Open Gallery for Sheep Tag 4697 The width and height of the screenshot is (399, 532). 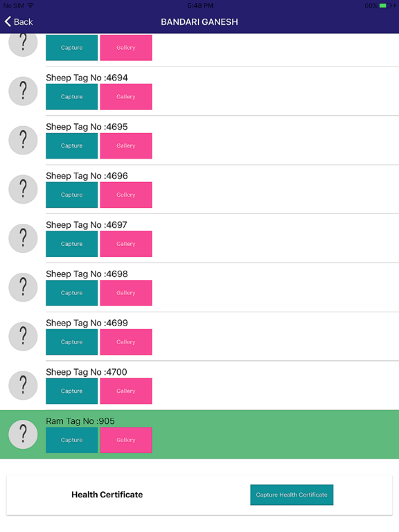click(x=126, y=244)
